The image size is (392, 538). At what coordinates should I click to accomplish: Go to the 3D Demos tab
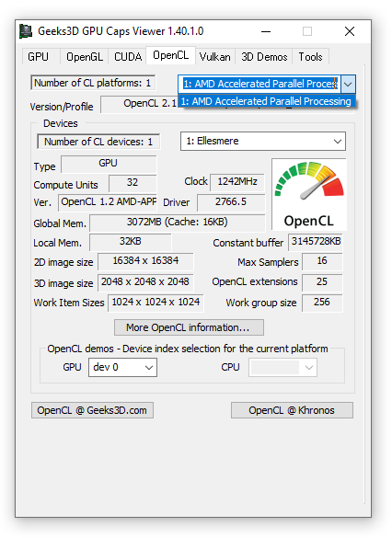click(264, 57)
